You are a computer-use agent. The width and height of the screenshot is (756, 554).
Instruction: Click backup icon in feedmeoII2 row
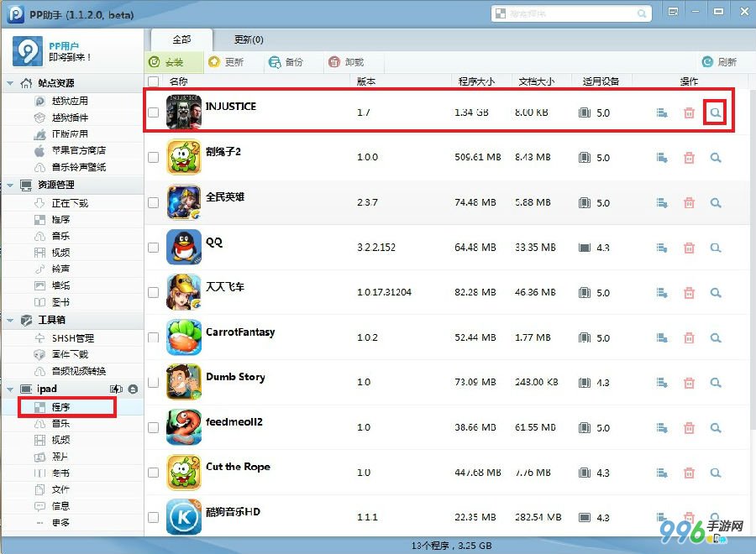(x=662, y=428)
